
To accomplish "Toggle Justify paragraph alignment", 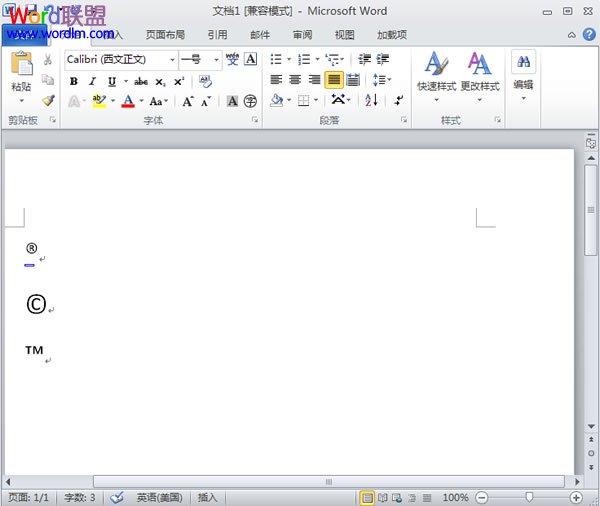I will (333, 80).
